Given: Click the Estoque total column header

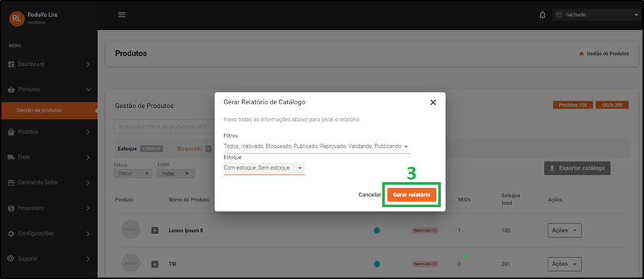Looking at the screenshot, I should pos(511,199).
